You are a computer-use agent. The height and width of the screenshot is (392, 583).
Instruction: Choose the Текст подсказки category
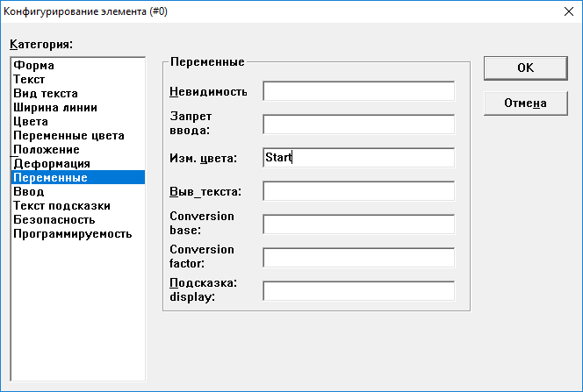(61, 206)
